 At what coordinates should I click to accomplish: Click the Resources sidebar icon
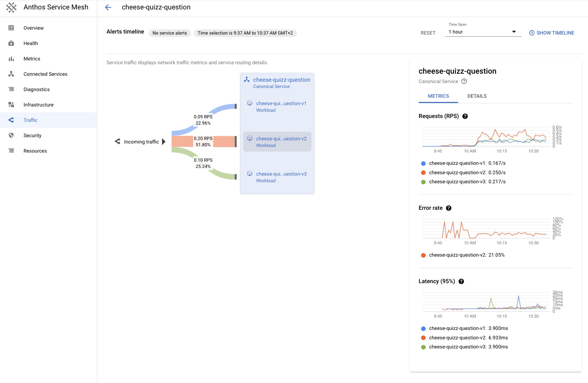pos(11,151)
